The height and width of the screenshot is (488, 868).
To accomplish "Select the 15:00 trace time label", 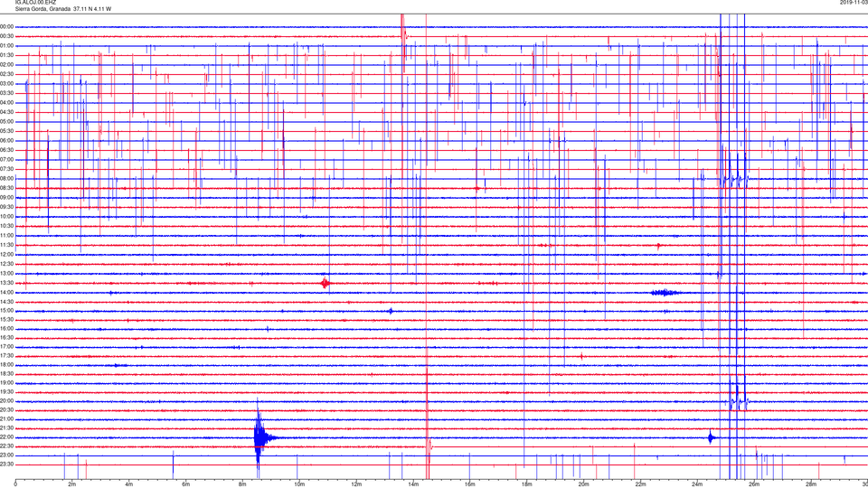I will click(7, 310).
